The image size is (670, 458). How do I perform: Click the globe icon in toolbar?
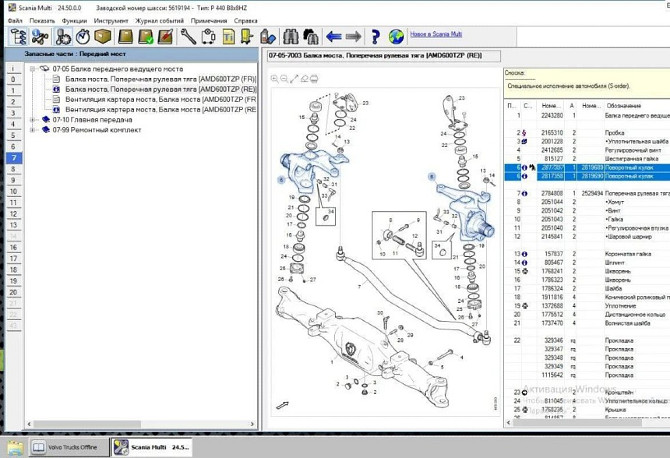396,37
